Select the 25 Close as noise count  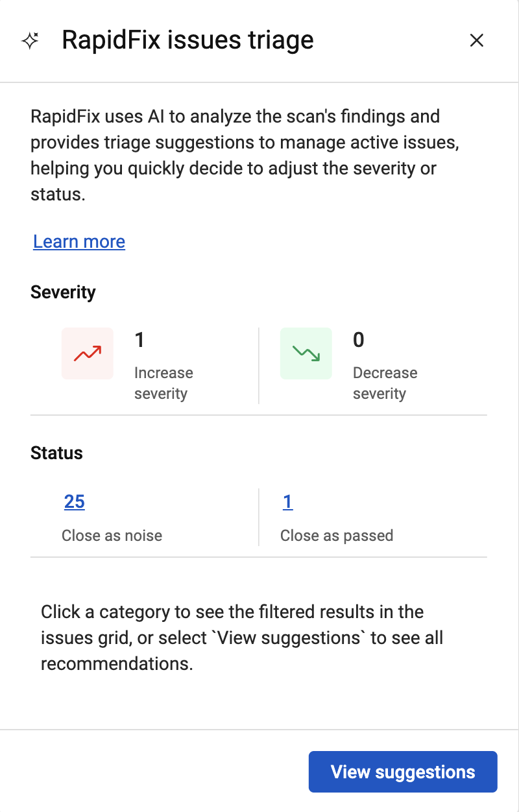click(75, 502)
